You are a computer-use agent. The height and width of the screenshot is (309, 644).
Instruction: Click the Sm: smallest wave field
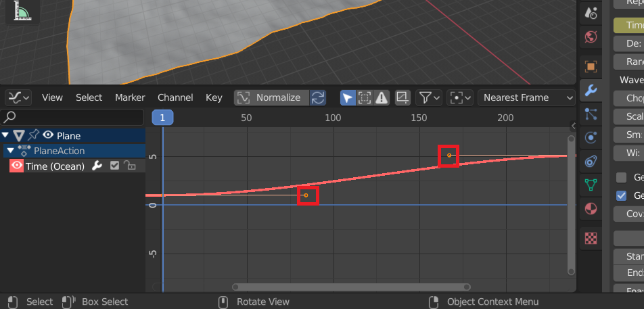click(629, 135)
